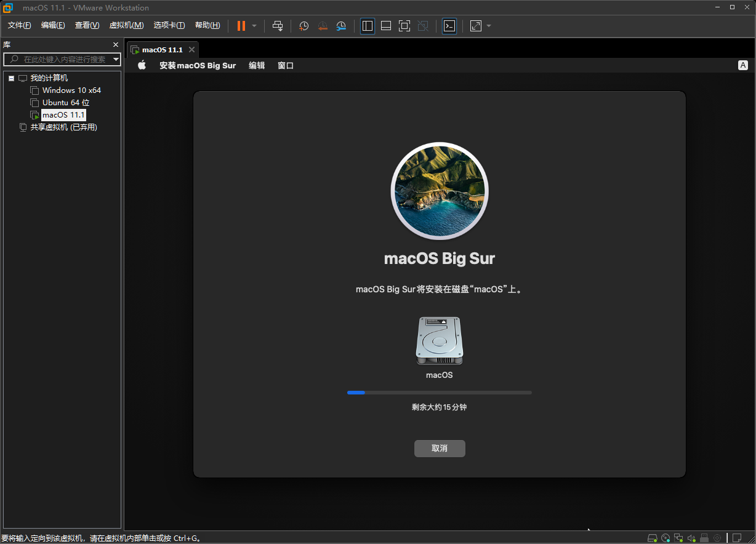
Task: Select 共享虚拟机 (已弃用) in the tree
Action: (64, 127)
